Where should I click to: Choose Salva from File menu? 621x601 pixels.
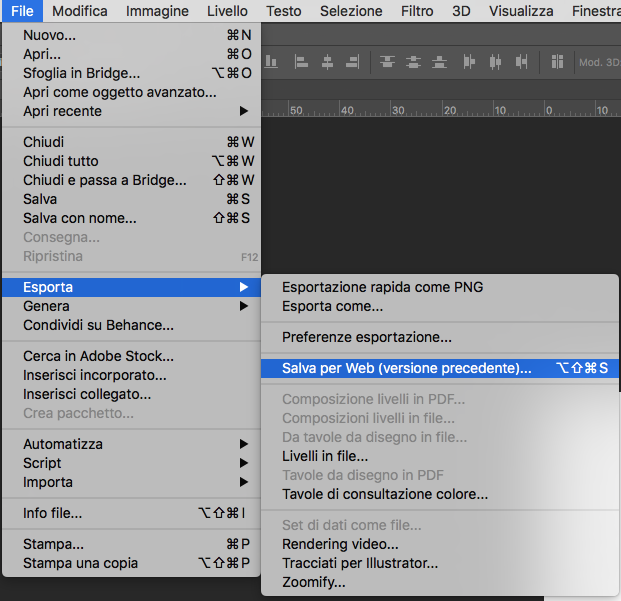[x=131, y=199]
